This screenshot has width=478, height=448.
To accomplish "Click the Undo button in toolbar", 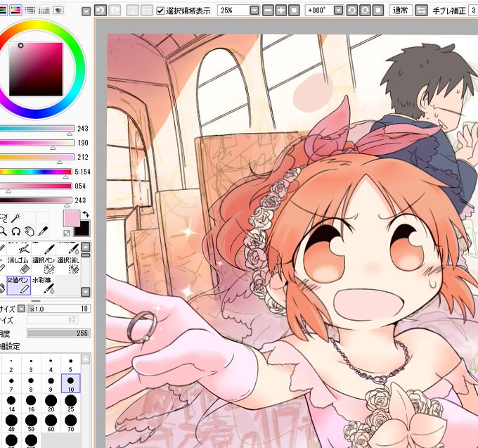I will point(101,11).
